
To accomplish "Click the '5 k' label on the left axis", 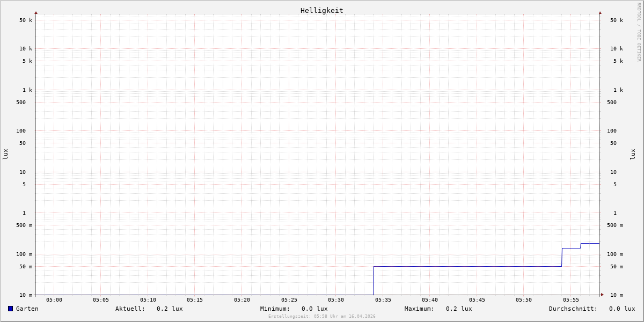I will 27,61.
